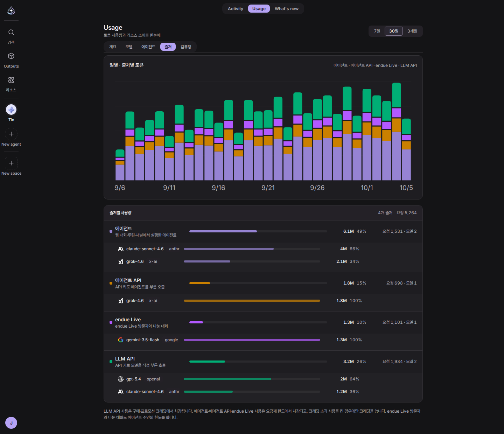This screenshot has height=434, width=504.
Task: Click the LLM API 26% usage bar
Action: click(258, 362)
